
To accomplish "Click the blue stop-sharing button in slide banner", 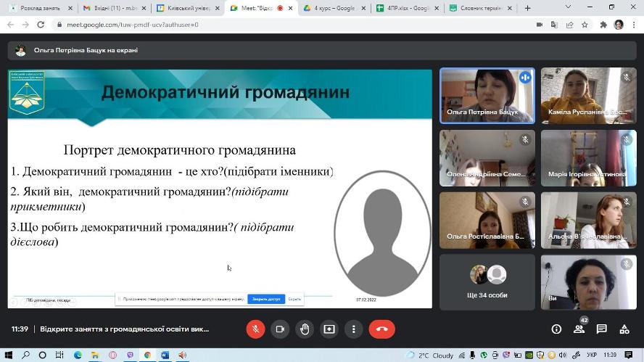I will pos(266,299).
